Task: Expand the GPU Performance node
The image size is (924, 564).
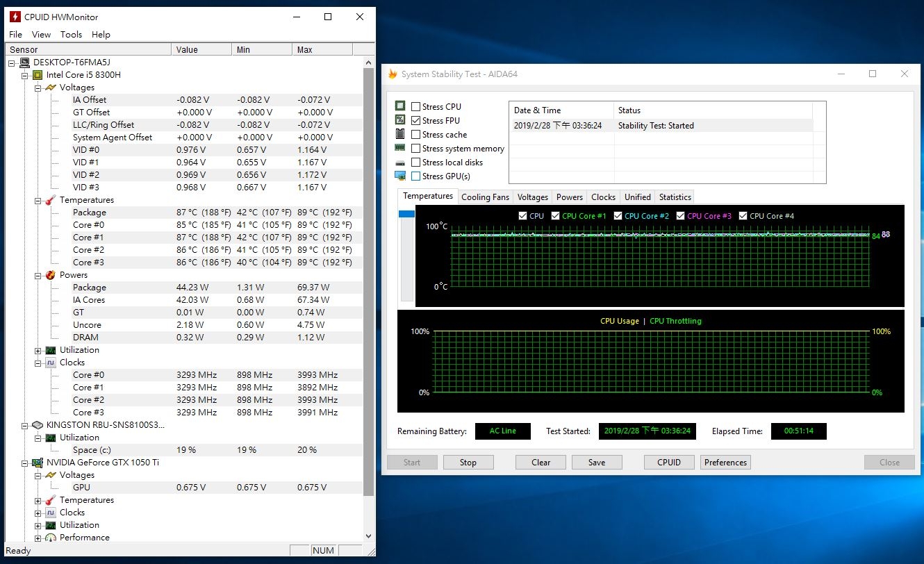Action: tap(38, 538)
